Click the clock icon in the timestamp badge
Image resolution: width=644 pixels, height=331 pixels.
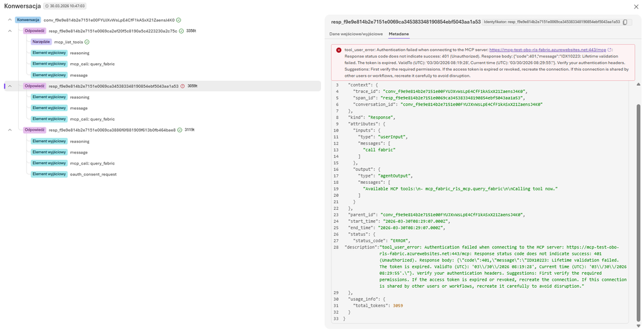click(x=47, y=6)
